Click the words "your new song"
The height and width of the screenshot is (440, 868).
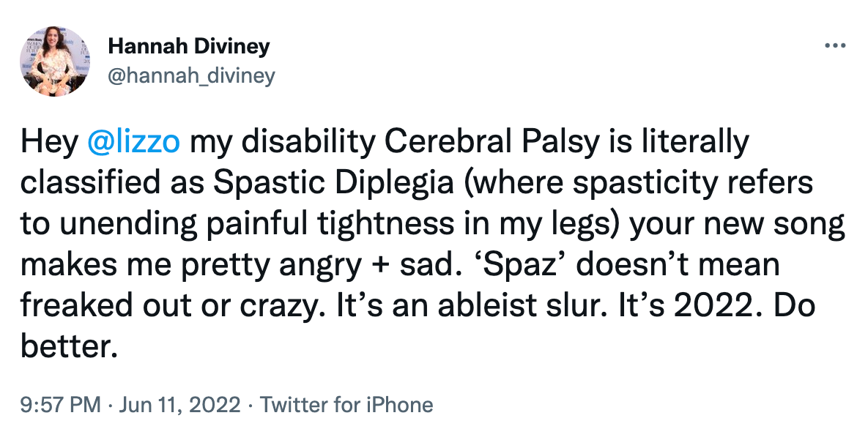pyautogui.click(x=737, y=224)
